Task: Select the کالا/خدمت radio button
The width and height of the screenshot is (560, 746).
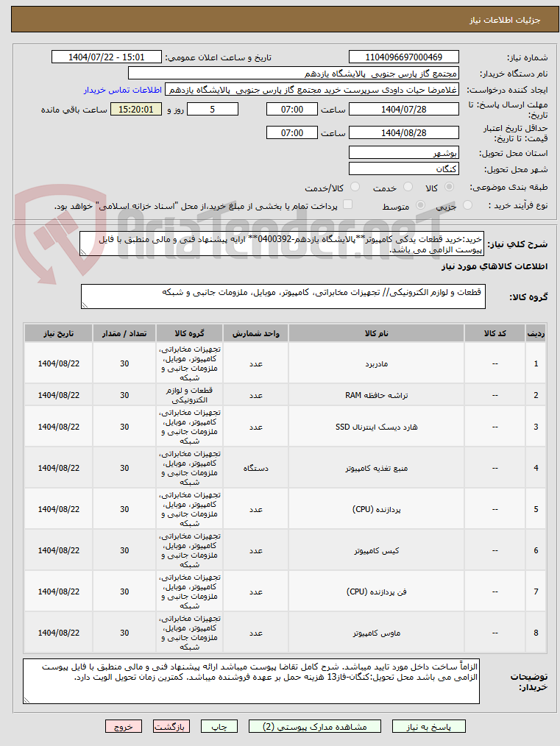Action: (x=355, y=187)
